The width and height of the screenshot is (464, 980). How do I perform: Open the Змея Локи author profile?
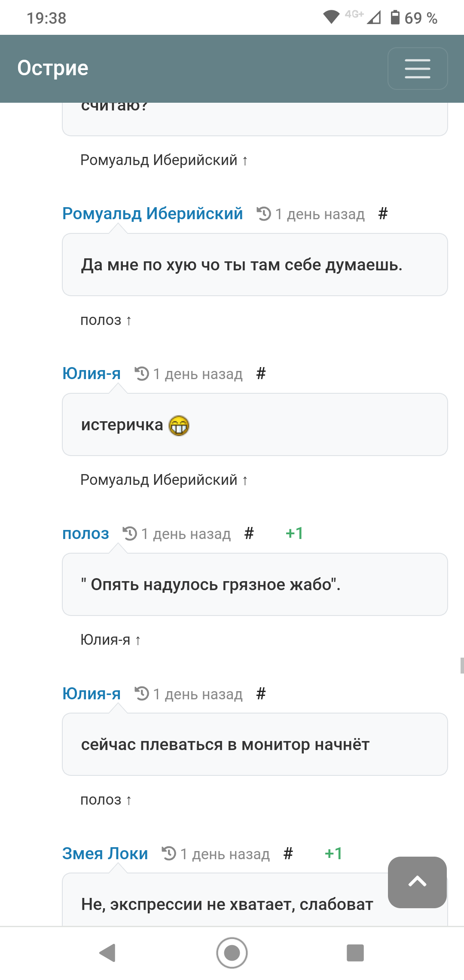[x=105, y=854]
